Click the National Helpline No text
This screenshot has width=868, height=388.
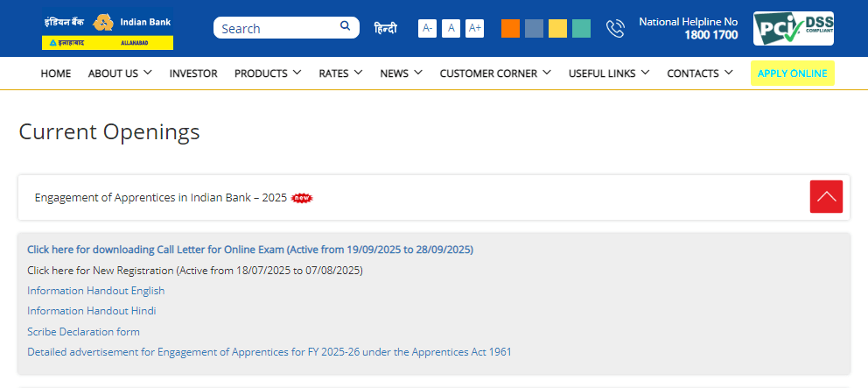coord(689,22)
